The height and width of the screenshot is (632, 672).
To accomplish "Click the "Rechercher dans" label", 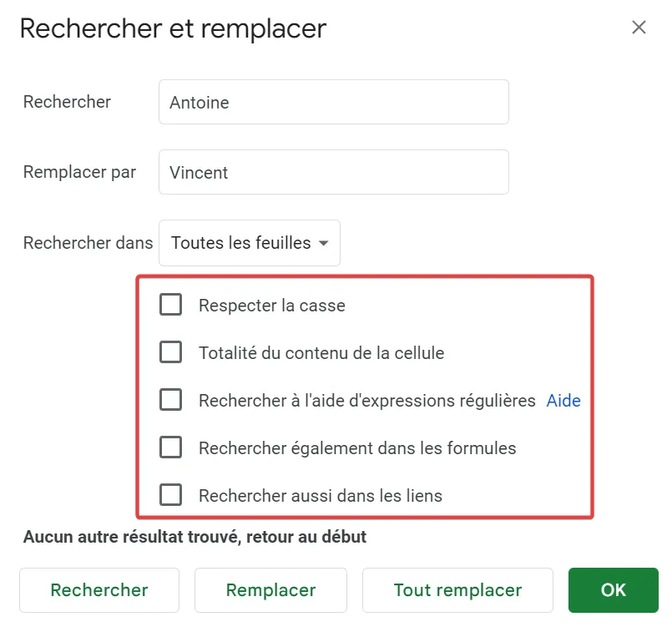I will 87,243.
